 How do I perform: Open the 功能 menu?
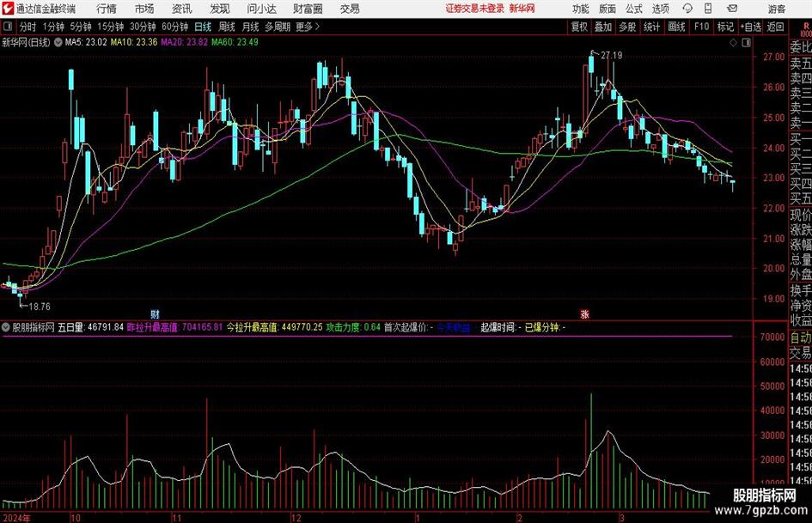(581, 9)
